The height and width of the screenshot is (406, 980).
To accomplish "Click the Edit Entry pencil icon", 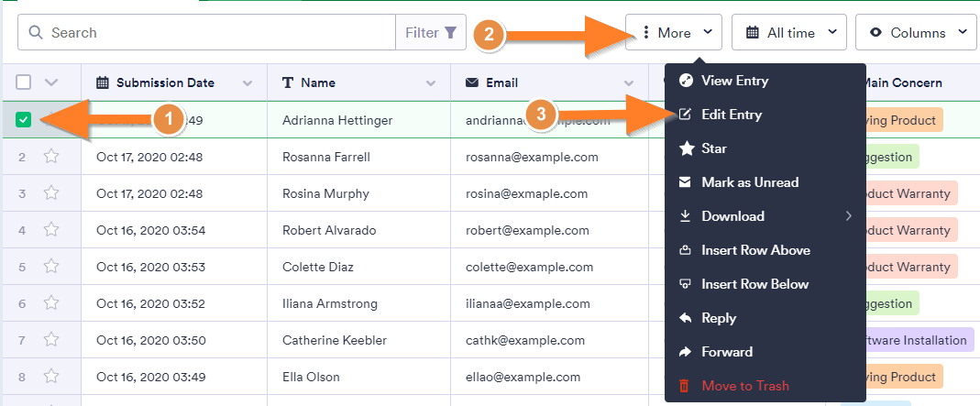I will click(685, 115).
